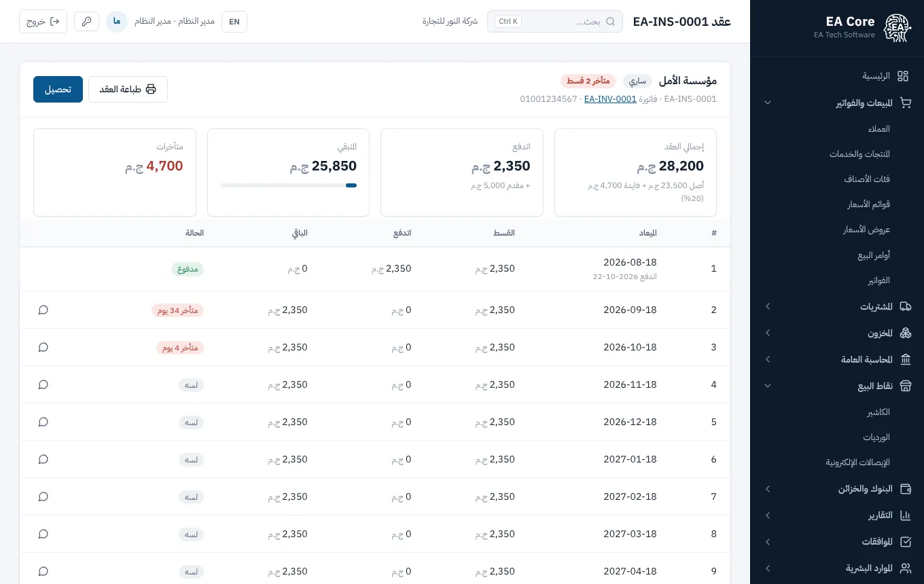Click the متأخر 4 يوم badge
This screenshot has height=584, width=924.
pyautogui.click(x=180, y=348)
